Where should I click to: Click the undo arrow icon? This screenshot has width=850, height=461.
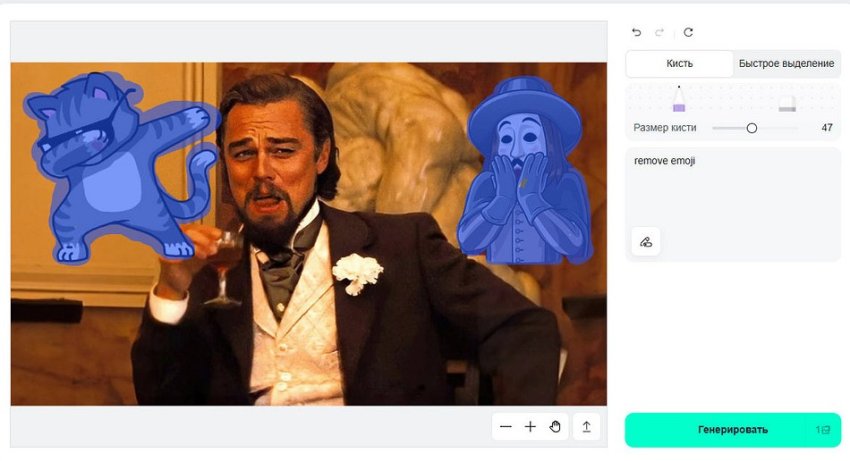point(637,33)
